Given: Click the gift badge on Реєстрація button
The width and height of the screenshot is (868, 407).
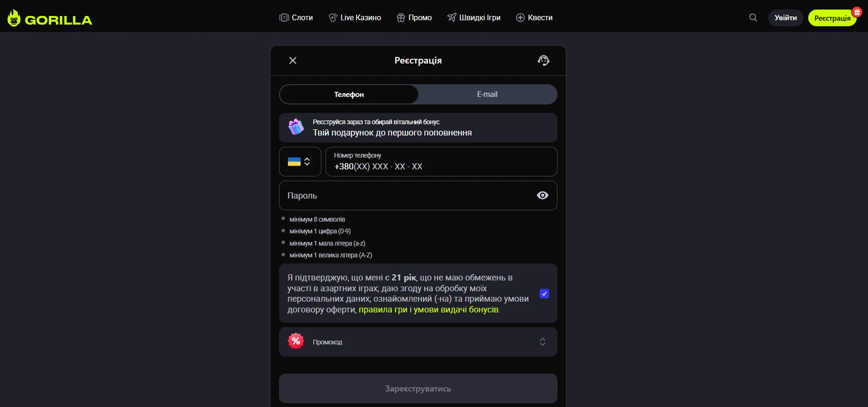Looking at the screenshot, I should (857, 13).
